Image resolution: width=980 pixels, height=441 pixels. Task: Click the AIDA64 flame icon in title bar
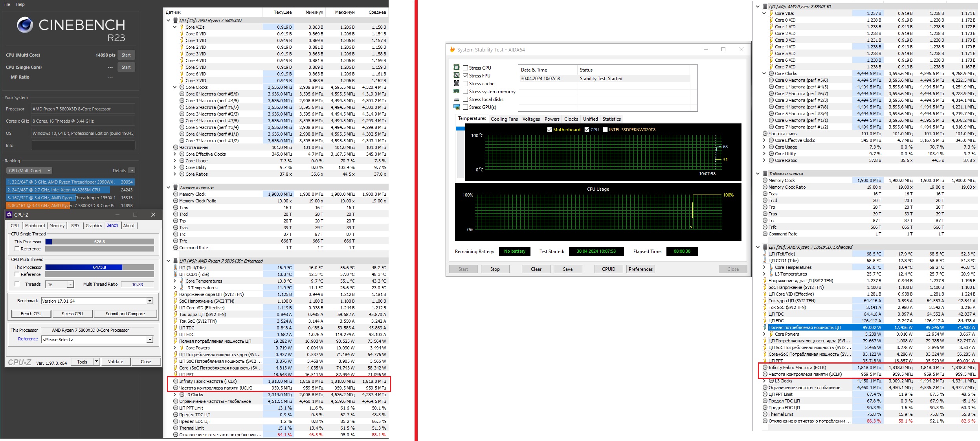[x=452, y=50]
